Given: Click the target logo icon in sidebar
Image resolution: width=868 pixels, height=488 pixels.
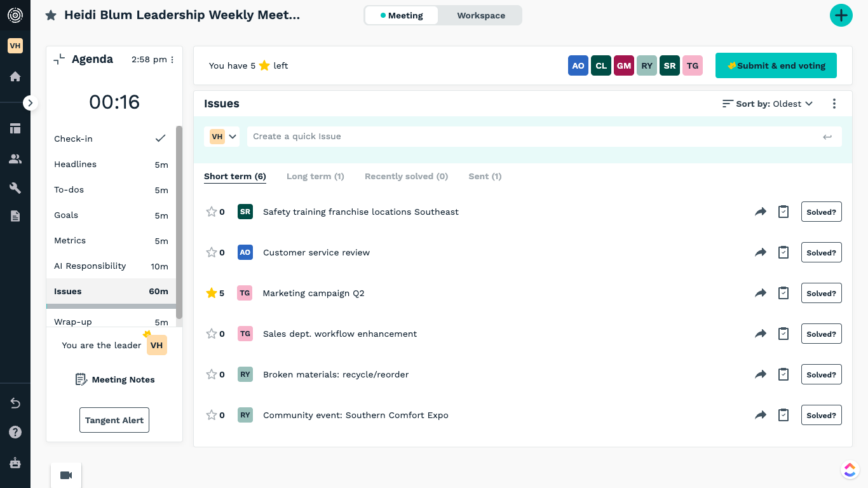Looking at the screenshot, I should [x=15, y=15].
